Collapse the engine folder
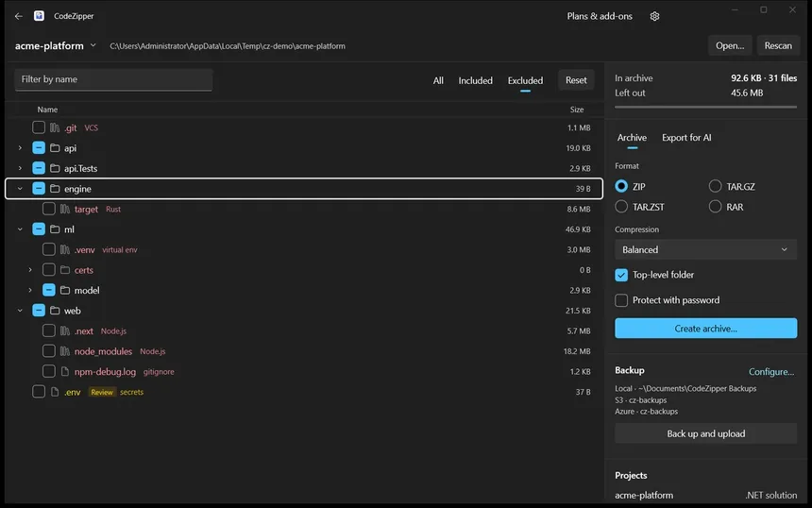812x508 pixels. point(20,189)
